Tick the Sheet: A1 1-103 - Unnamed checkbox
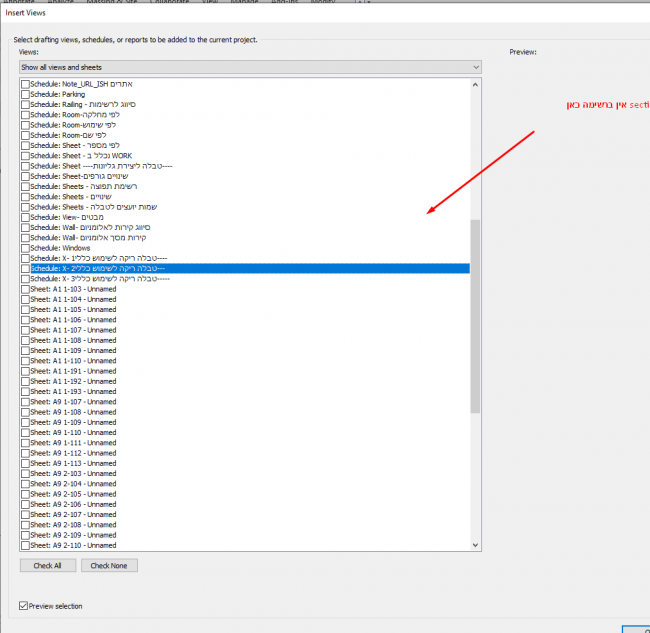650x633 pixels. click(25, 289)
